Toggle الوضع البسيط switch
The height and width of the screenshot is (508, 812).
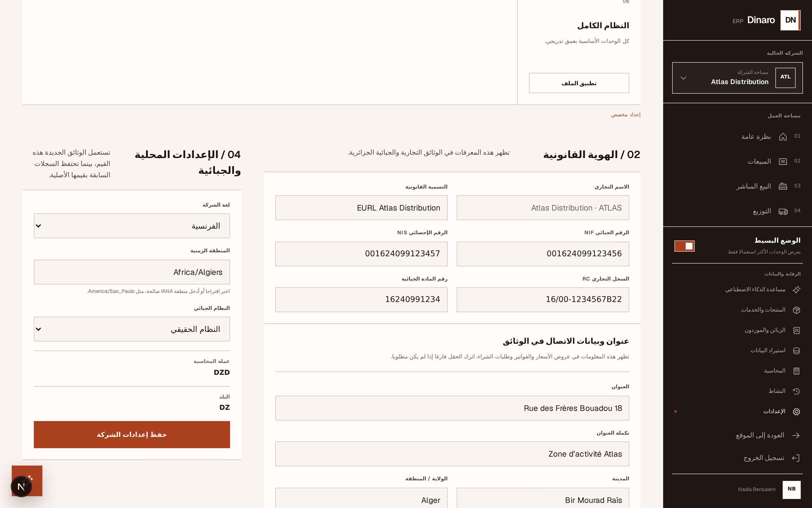685,246
